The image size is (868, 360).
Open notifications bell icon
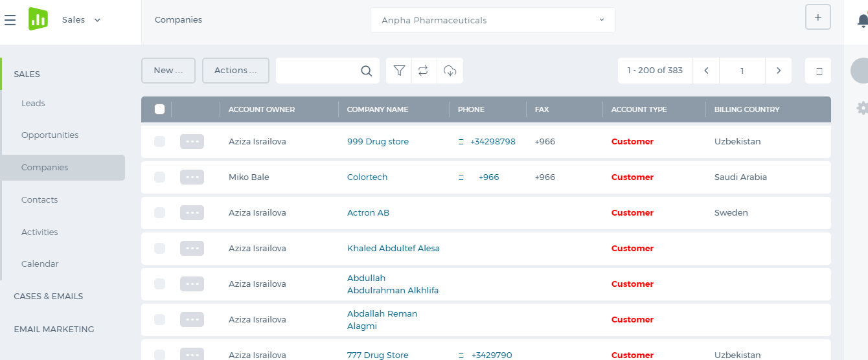(x=863, y=21)
